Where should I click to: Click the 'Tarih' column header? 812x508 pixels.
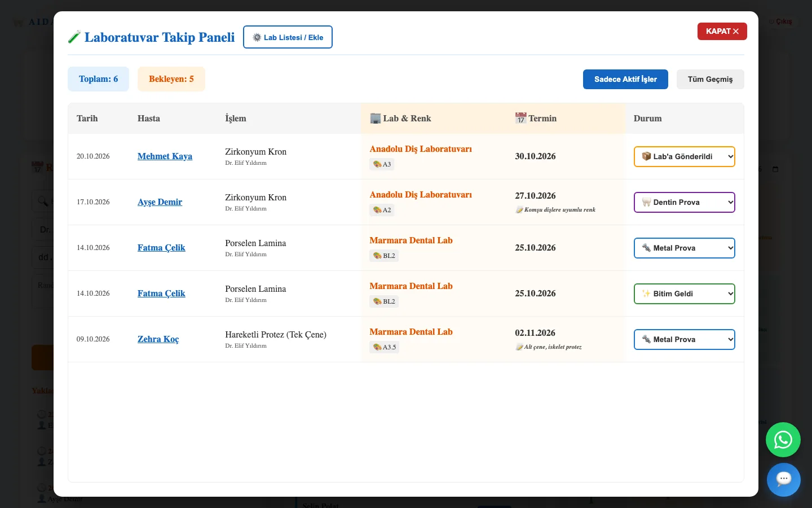(x=87, y=119)
